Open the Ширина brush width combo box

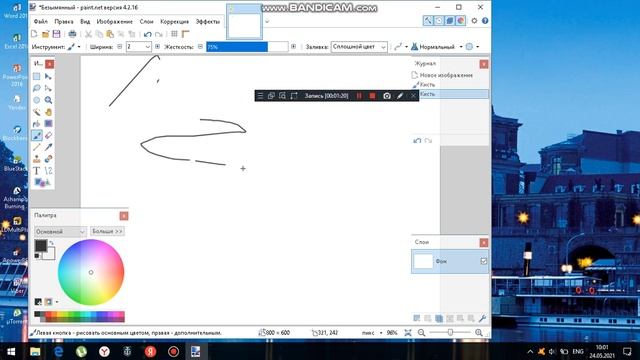(139, 47)
